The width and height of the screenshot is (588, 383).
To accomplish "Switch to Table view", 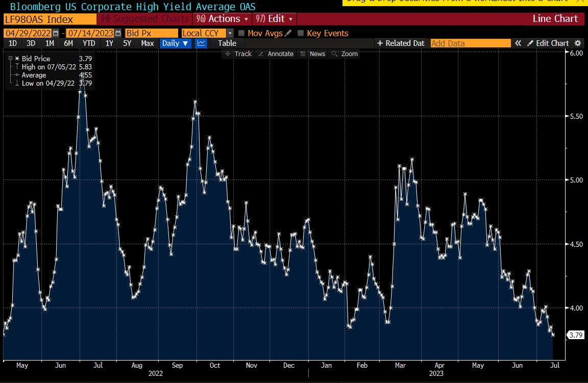I will click(x=227, y=43).
